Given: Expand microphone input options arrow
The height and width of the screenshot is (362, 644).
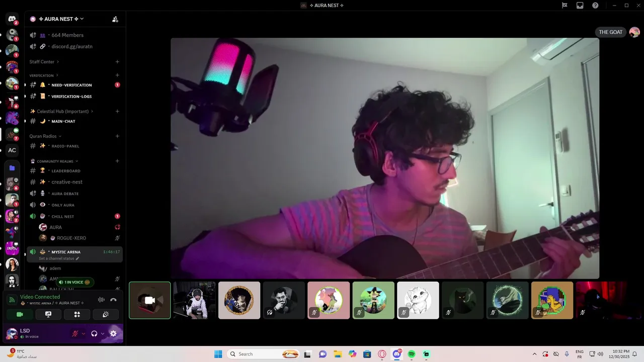Looking at the screenshot, I should tap(84, 333).
